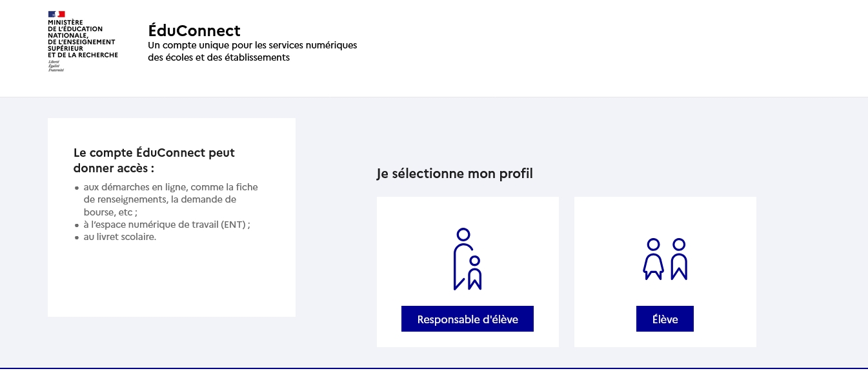This screenshot has height=371, width=868.
Task: Click the bullet dot before "au livret scolaire"
Action: click(x=77, y=237)
